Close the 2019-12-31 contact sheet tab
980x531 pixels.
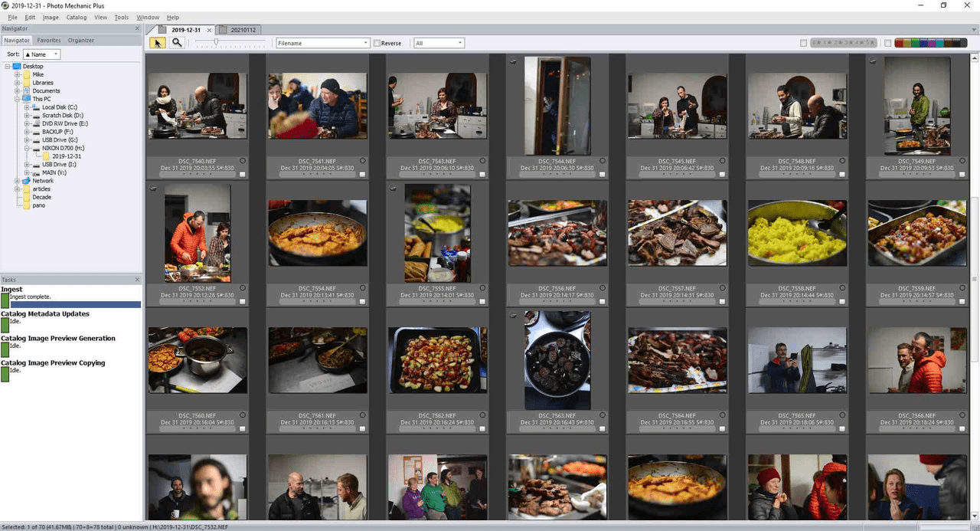209,30
